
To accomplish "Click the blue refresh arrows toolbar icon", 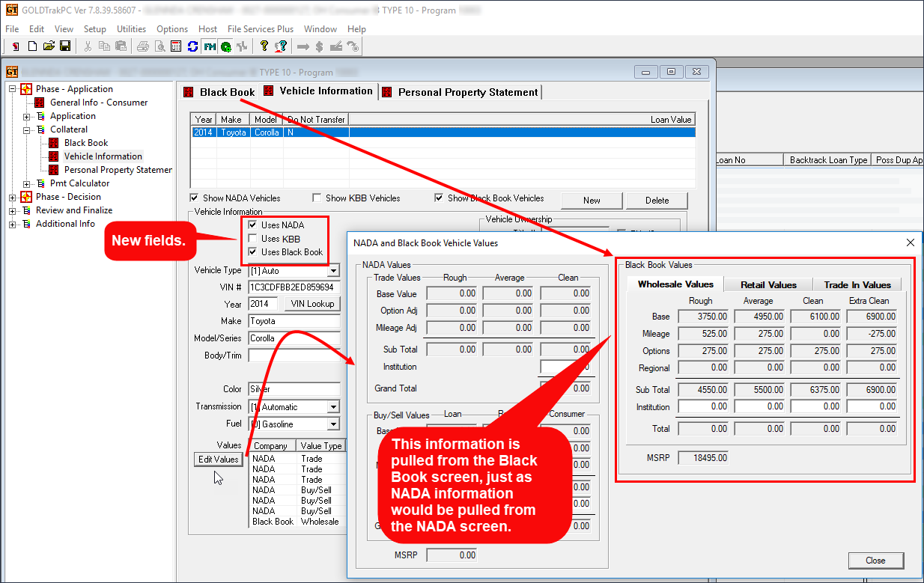I will tap(192, 46).
